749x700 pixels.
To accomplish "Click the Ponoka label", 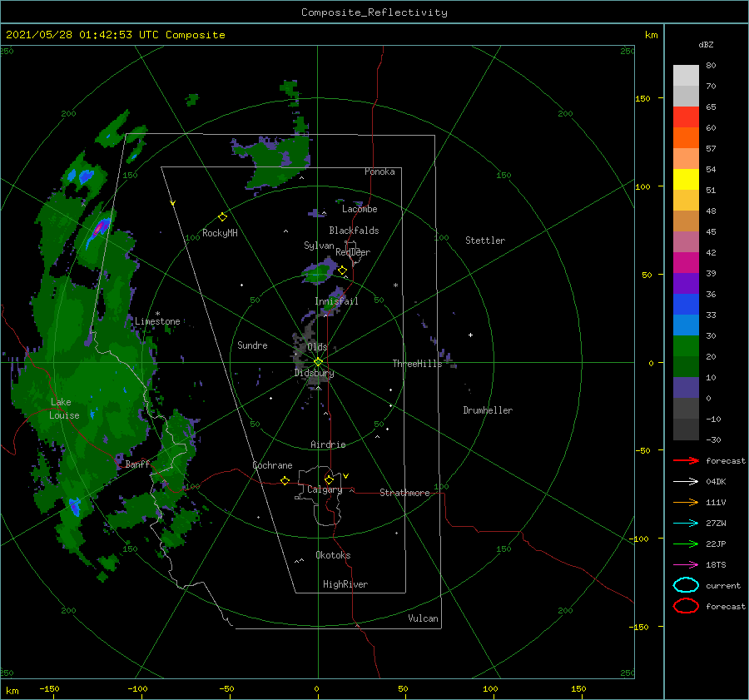I will click(379, 171).
